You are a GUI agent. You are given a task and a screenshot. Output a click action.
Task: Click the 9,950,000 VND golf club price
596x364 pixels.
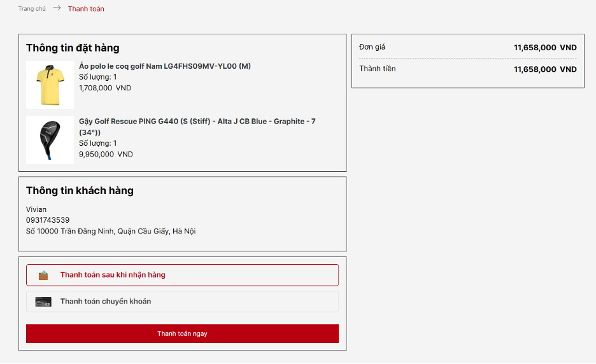[106, 154]
